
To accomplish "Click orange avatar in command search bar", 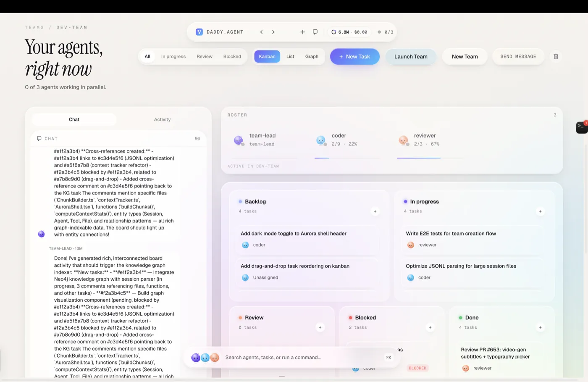I will point(215,358).
